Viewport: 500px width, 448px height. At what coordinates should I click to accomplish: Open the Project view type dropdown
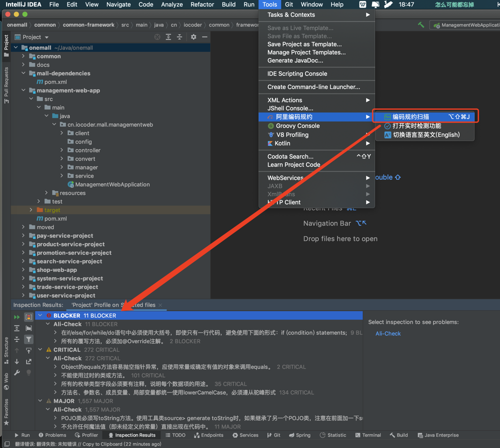(31, 37)
